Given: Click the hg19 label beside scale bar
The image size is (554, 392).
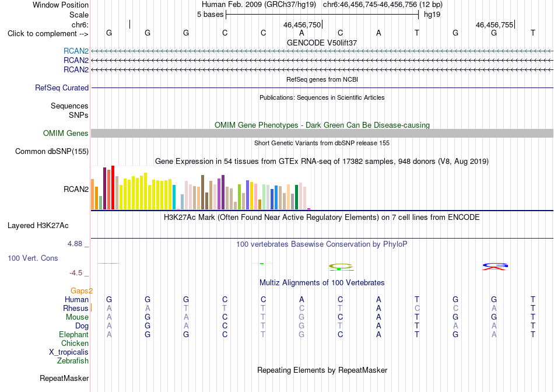Looking at the screenshot, I should tap(432, 15).
